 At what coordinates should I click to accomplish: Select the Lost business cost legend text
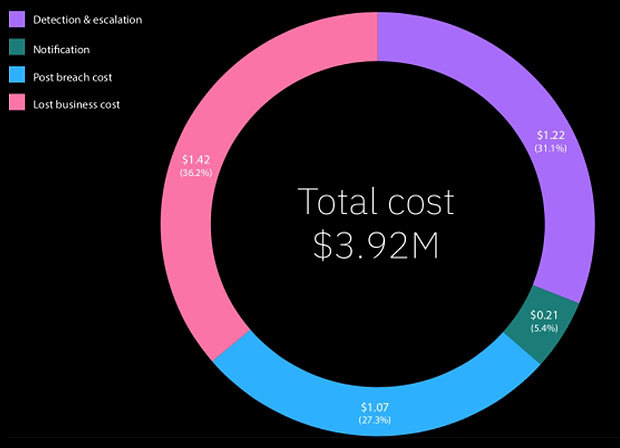[77, 104]
